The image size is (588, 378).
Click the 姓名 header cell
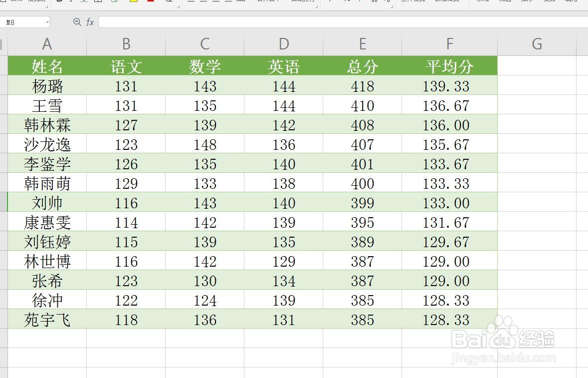tap(47, 66)
